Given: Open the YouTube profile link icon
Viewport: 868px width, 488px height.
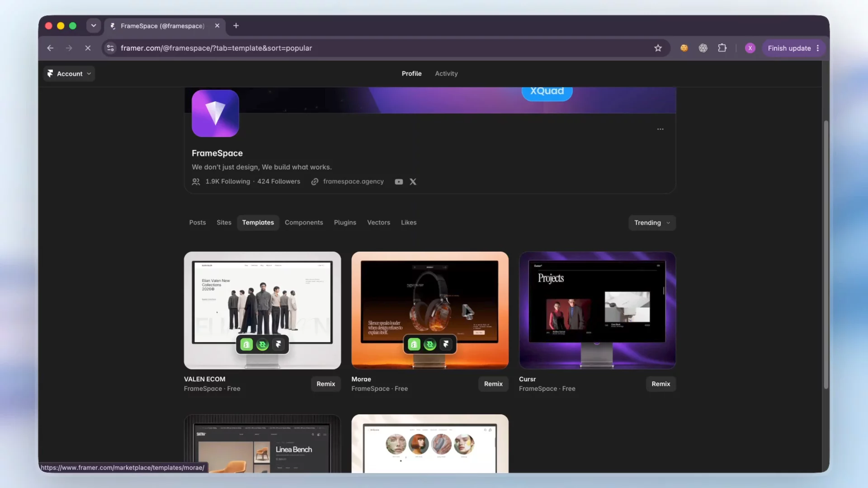Looking at the screenshot, I should pos(399,182).
